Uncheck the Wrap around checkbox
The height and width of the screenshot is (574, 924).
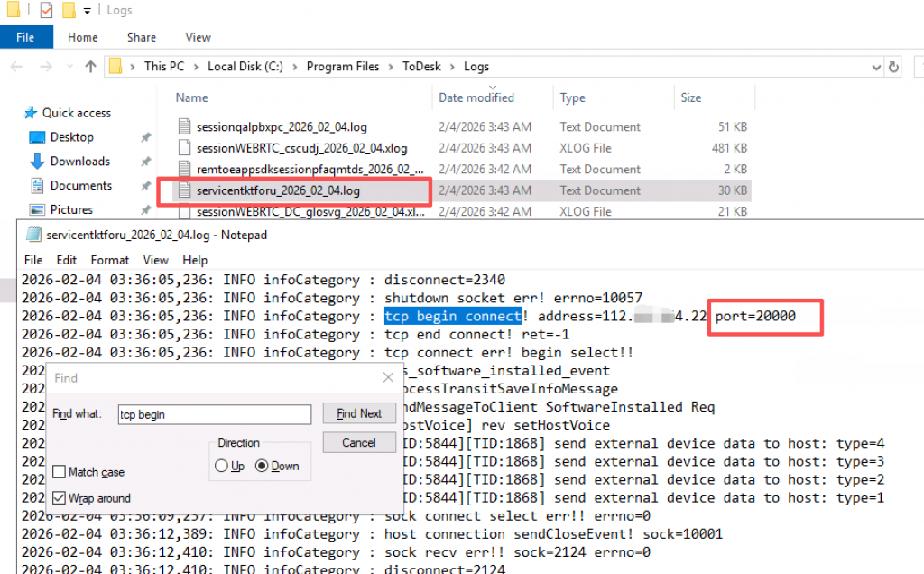coord(60,498)
